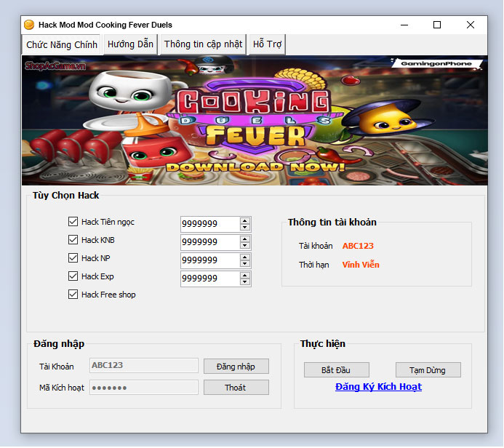Viewport: 504px width, 448px height.
Task: Decrease the Hack NP value with down arrow
Action: pyautogui.click(x=245, y=264)
